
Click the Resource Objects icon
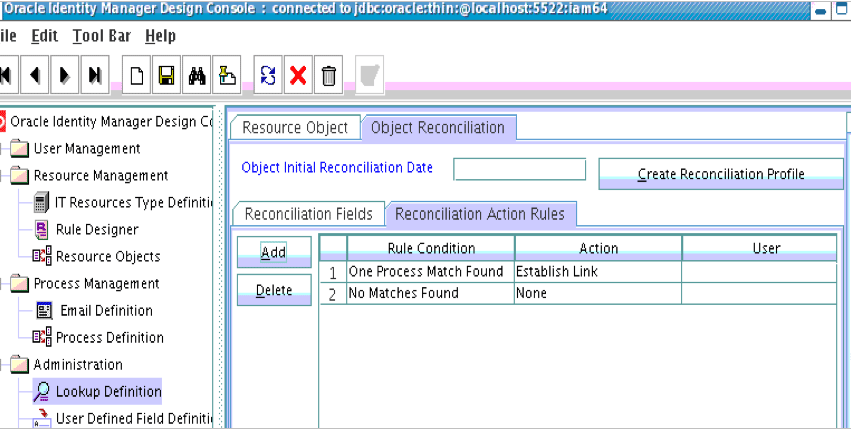[42, 256]
